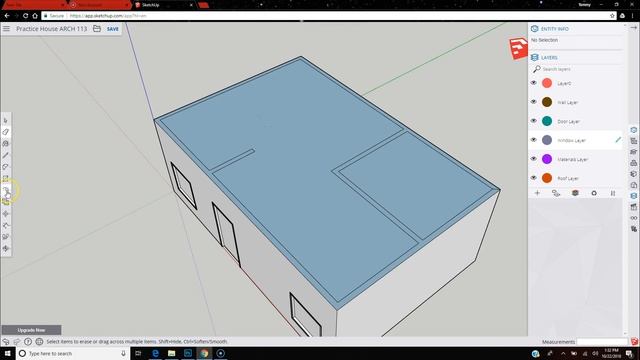Image resolution: width=640 pixels, height=360 pixels.
Task: Activate the Line drawing tool
Action: pos(6,156)
